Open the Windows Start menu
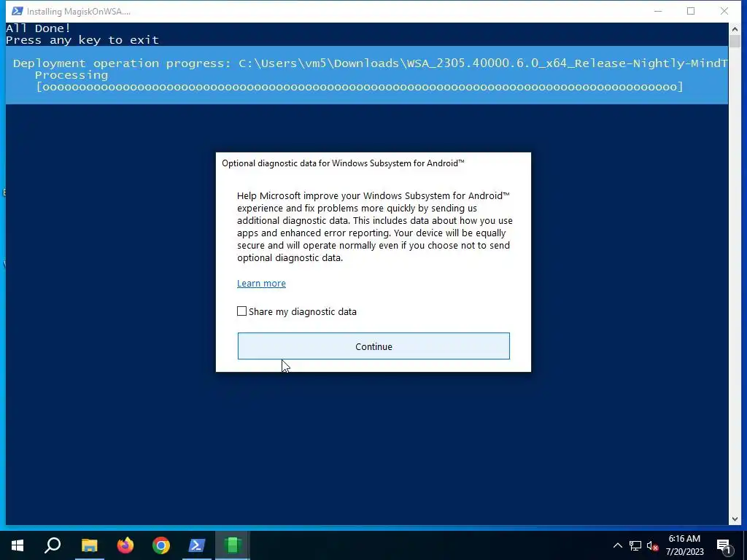 pyautogui.click(x=18, y=545)
